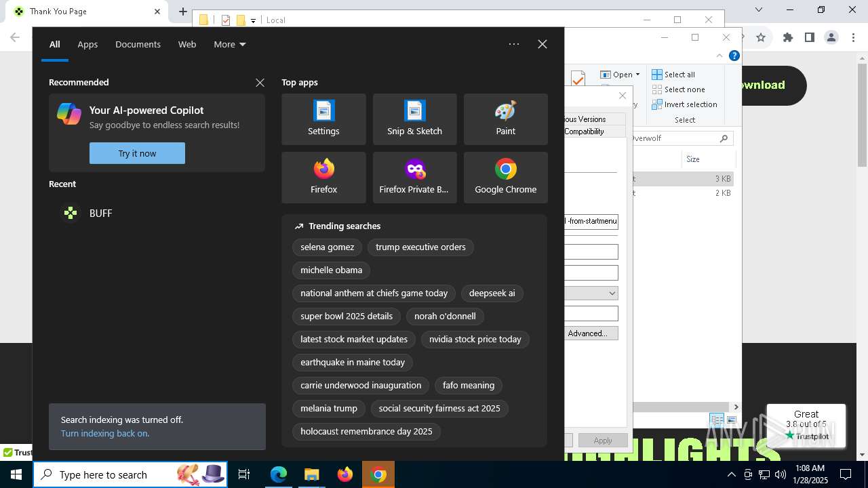Search trending trump executive orders
The image size is (868, 488).
[420, 247]
